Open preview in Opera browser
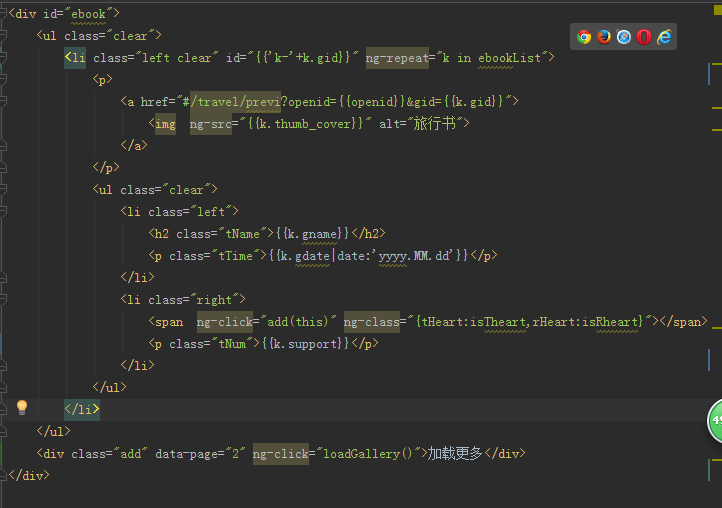722x508 pixels. 644,37
